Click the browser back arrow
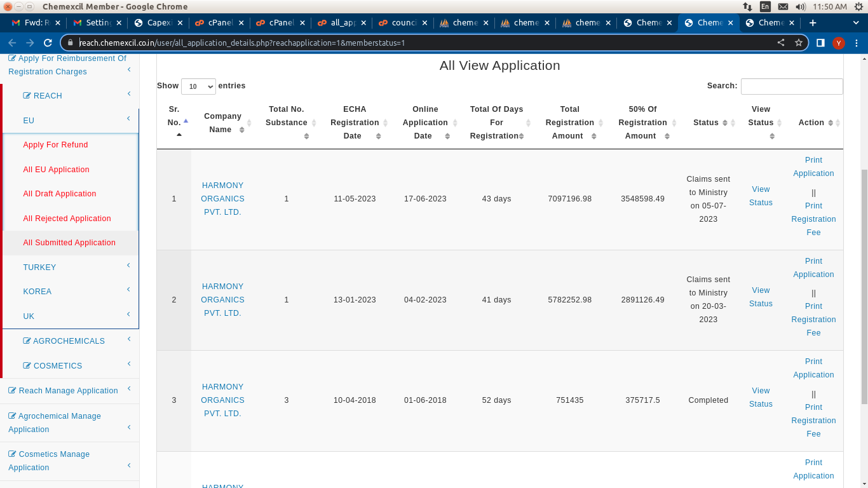The height and width of the screenshot is (488, 868). click(x=12, y=43)
